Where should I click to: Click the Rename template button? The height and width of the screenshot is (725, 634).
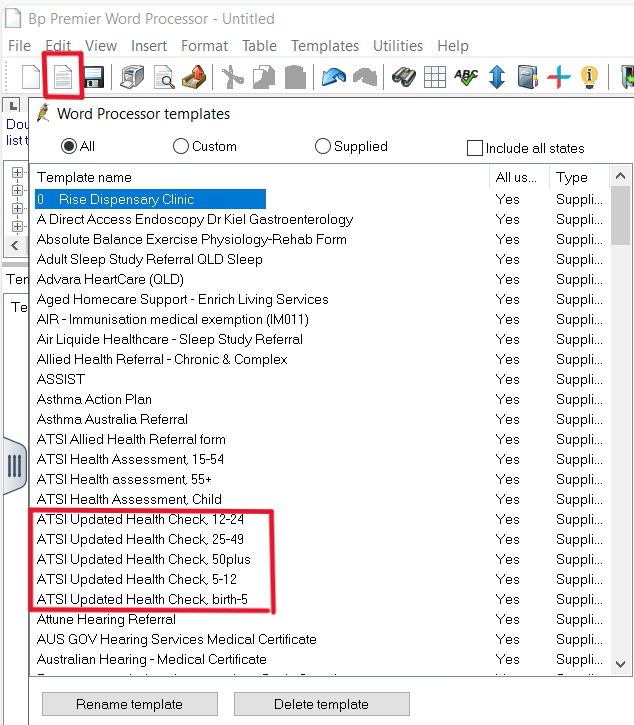129,704
